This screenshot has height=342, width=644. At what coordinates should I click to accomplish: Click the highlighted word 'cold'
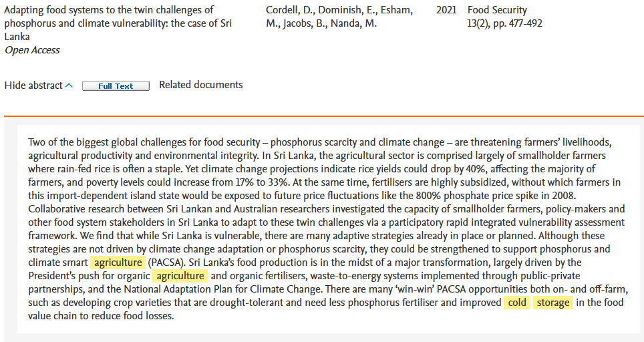coord(516,303)
